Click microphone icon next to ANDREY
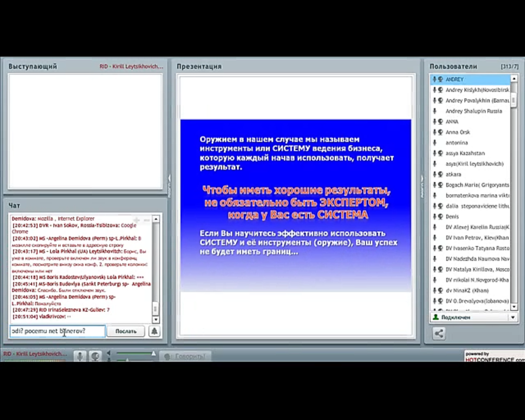Screen dimensions: 525x420 435,79
